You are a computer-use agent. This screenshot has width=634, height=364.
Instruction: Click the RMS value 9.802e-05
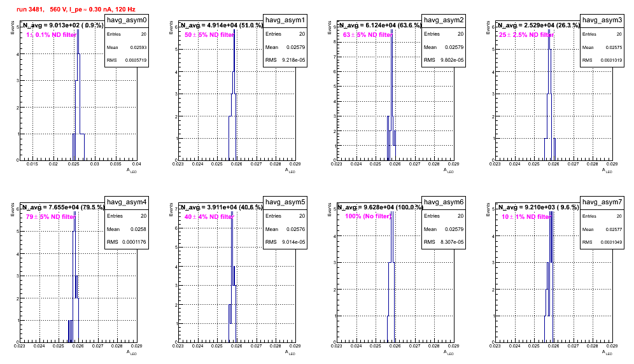(452, 60)
